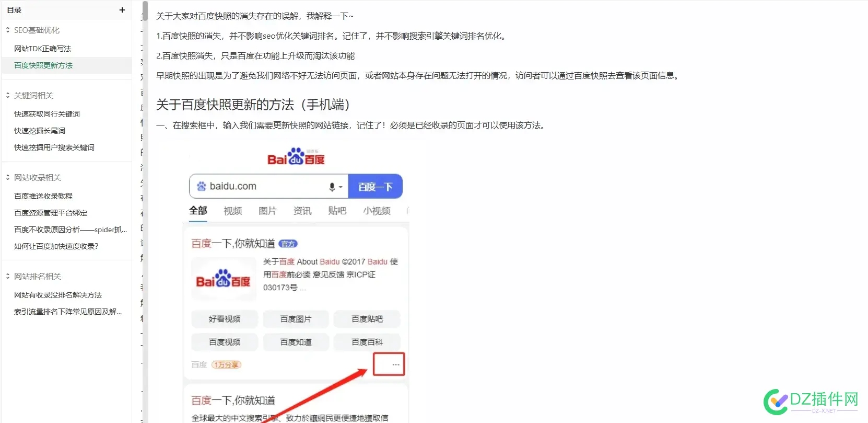Click the 目录 heading label
Image resolution: width=868 pixels, height=423 pixels.
[x=14, y=10]
